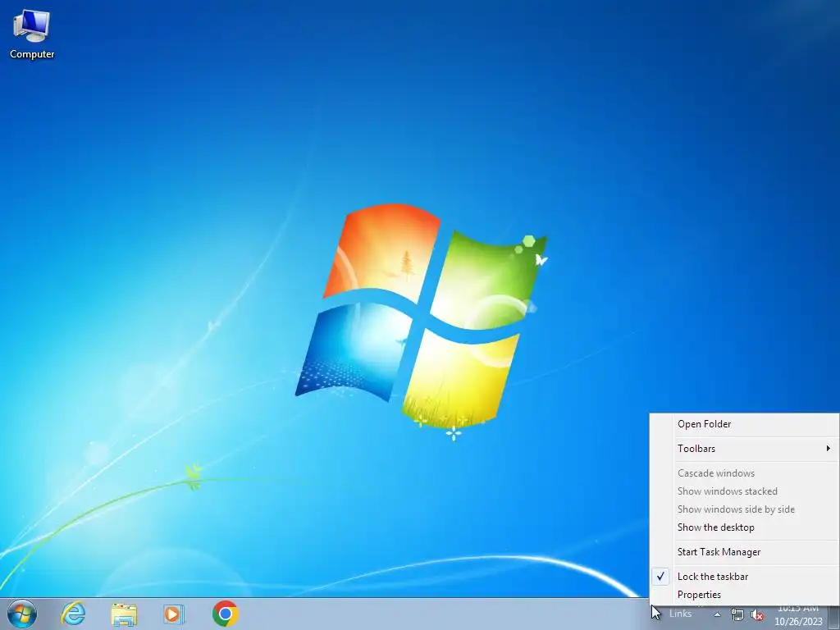This screenshot has height=630, width=840.
Task: Choose Cascade windows menu entry
Action: [744, 473]
